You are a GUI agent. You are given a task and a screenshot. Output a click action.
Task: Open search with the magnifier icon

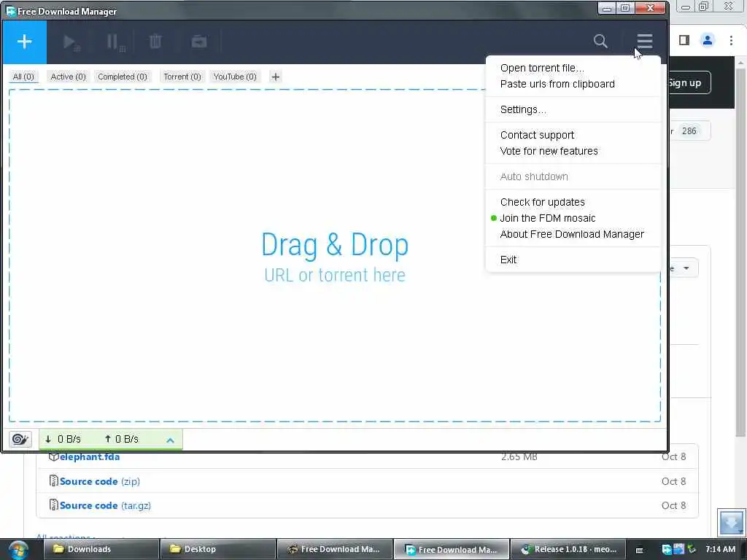(x=600, y=42)
